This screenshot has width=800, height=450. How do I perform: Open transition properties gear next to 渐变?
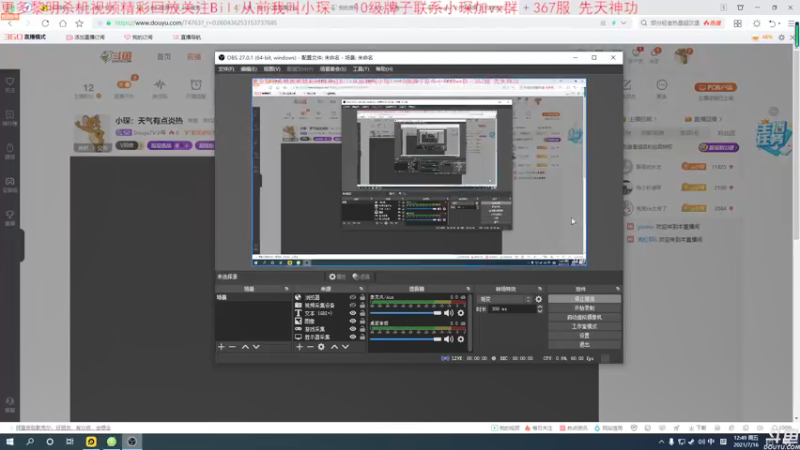point(539,299)
